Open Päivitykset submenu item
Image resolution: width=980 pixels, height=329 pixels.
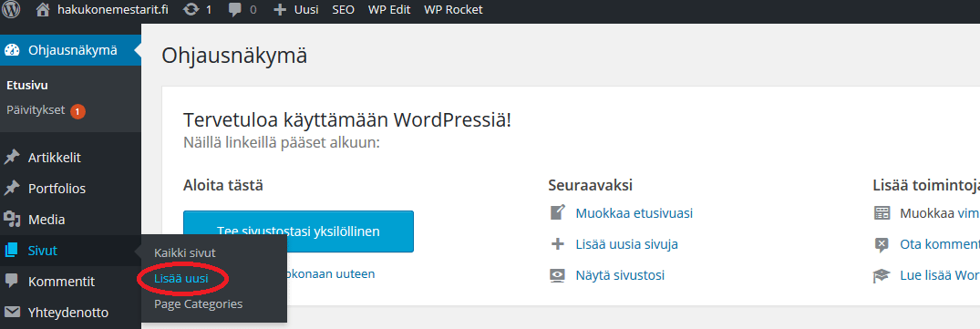click(36, 110)
